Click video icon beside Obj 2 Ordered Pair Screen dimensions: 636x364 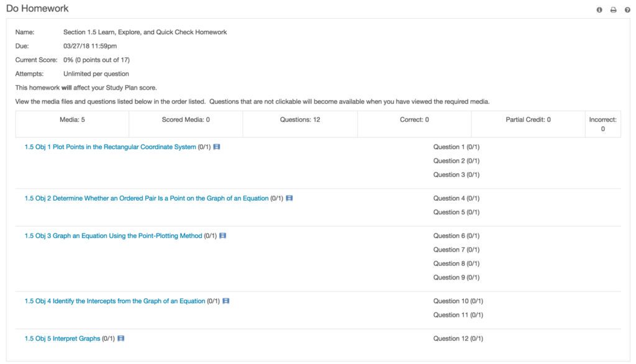[x=289, y=198]
